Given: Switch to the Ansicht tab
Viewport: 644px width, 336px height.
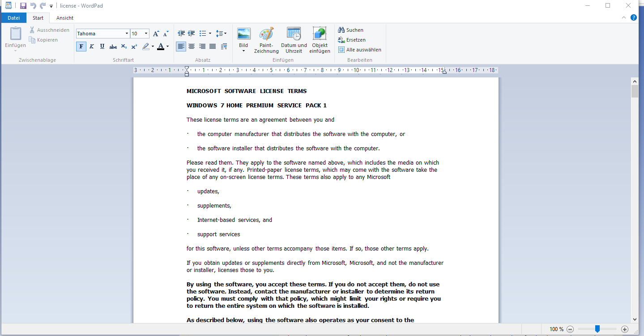Looking at the screenshot, I should coord(65,18).
